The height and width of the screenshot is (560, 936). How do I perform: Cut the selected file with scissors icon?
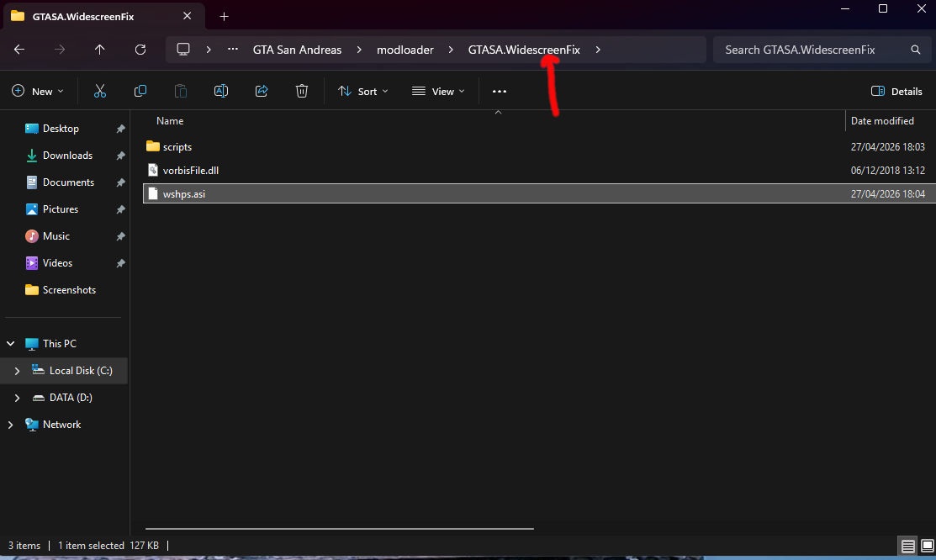coord(100,91)
